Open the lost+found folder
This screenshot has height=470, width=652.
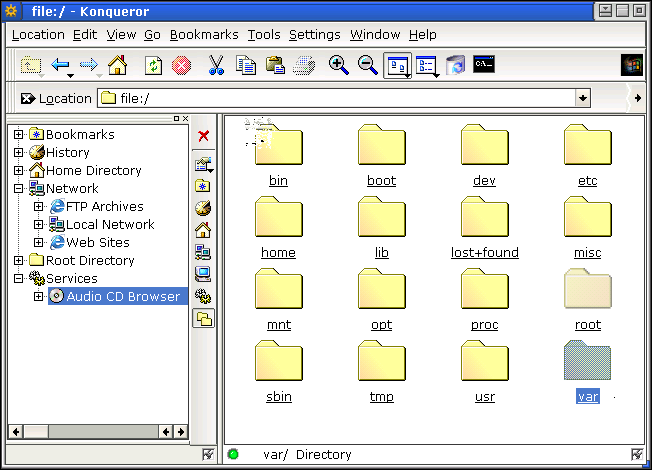click(x=484, y=228)
